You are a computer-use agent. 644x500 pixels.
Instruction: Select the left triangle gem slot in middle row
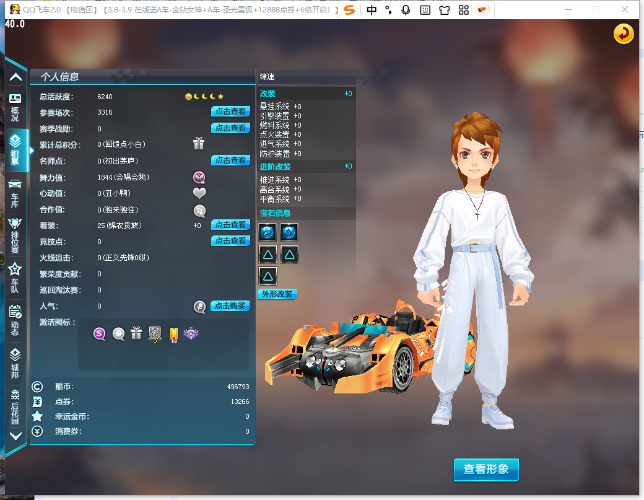pyautogui.click(x=267, y=254)
